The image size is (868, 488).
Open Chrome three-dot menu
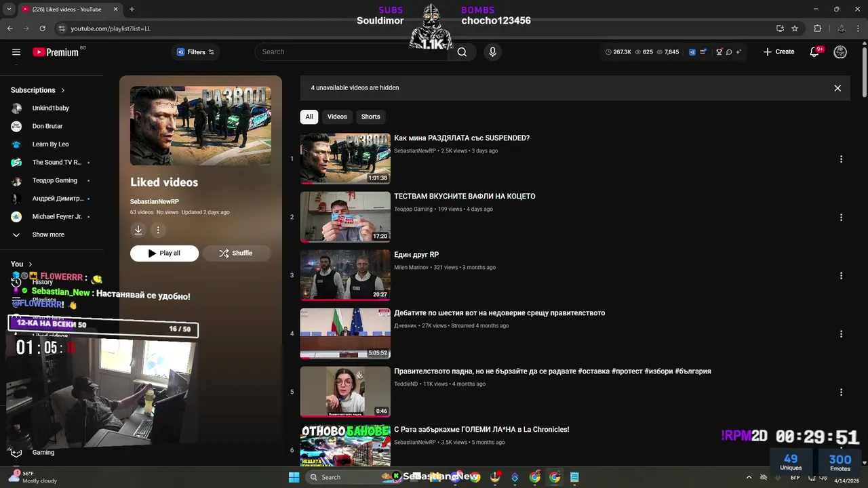[x=859, y=28]
